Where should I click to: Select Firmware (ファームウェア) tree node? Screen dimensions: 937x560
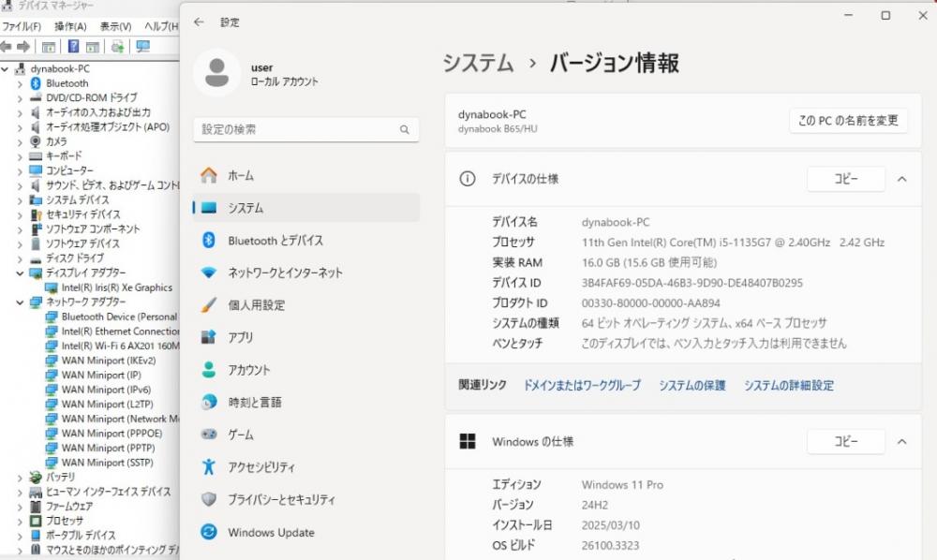coord(69,507)
